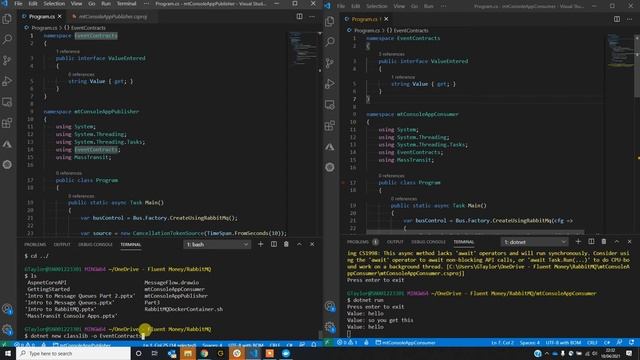Click '3 references' lens above ValueEntered, Consumer
The height and width of the screenshot is (360, 640).
pos(391,54)
